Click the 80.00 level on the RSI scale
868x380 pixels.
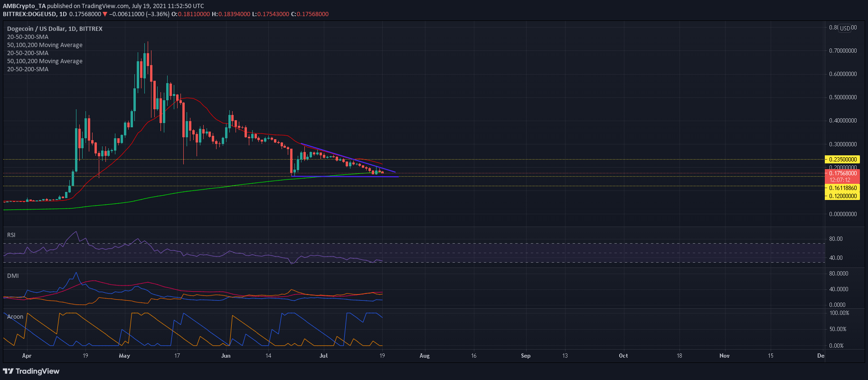pyautogui.click(x=836, y=239)
